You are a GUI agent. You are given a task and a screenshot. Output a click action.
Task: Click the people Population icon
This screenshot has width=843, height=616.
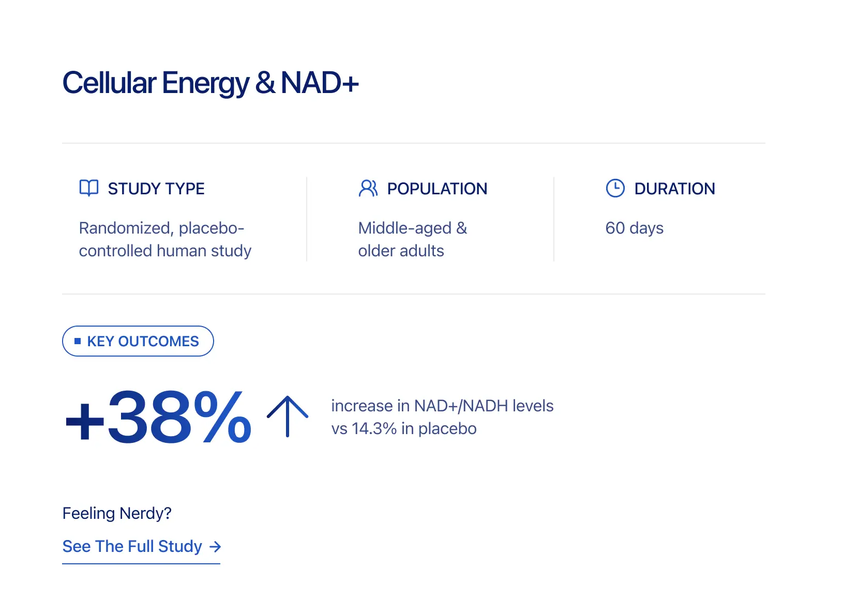click(x=368, y=188)
